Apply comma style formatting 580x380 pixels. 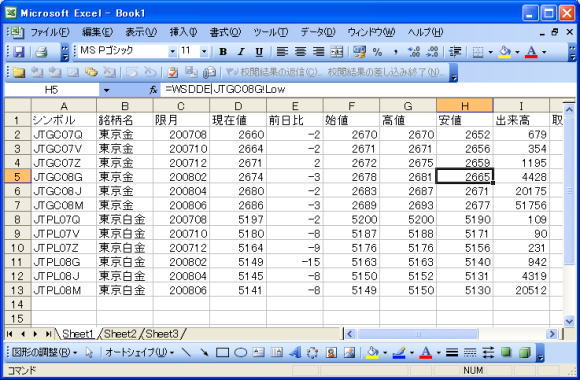point(395,52)
